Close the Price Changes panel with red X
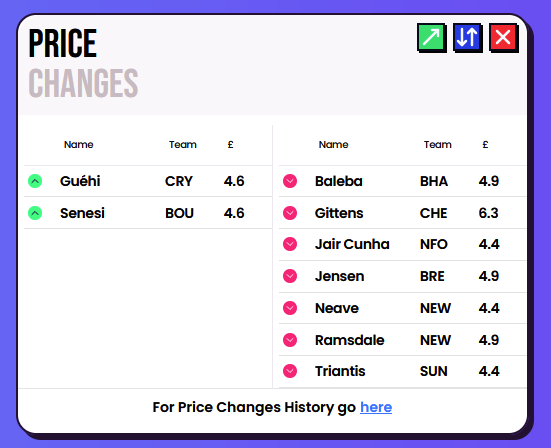The height and width of the screenshot is (448, 551). [503, 37]
